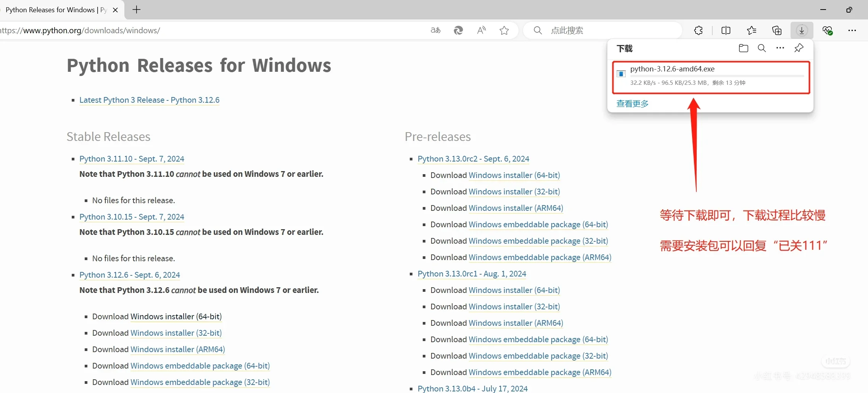Screen dimensions: 868x393
Task: Open the downloads folder from the downloads panel
Action: point(743,48)
